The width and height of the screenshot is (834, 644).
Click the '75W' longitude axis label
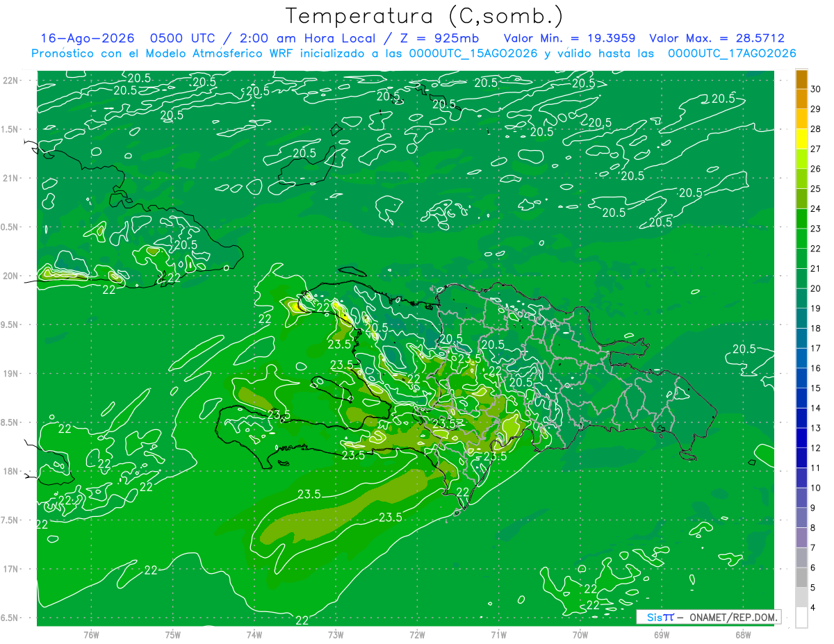[172, 635]
